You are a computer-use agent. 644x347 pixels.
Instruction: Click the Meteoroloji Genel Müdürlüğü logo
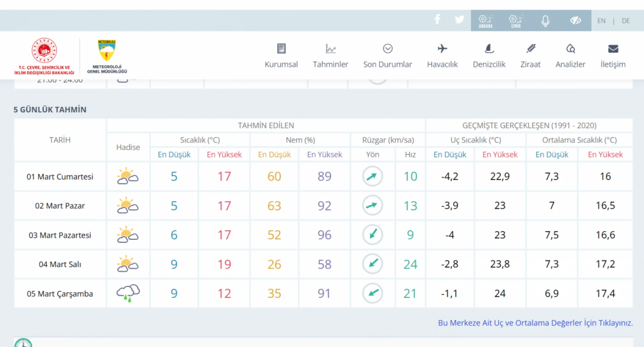tap(107, 56)
